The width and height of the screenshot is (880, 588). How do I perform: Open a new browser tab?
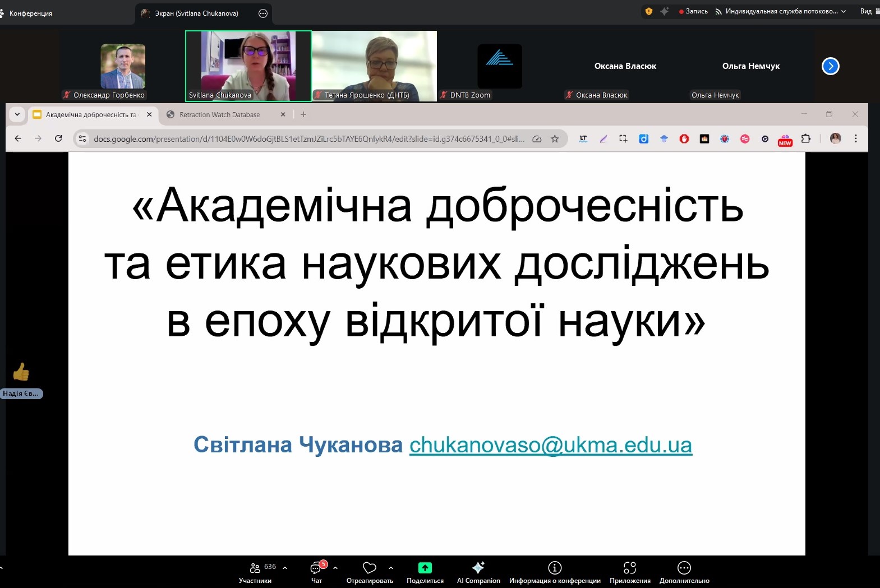pyautogui.click(x=303, y=114)
